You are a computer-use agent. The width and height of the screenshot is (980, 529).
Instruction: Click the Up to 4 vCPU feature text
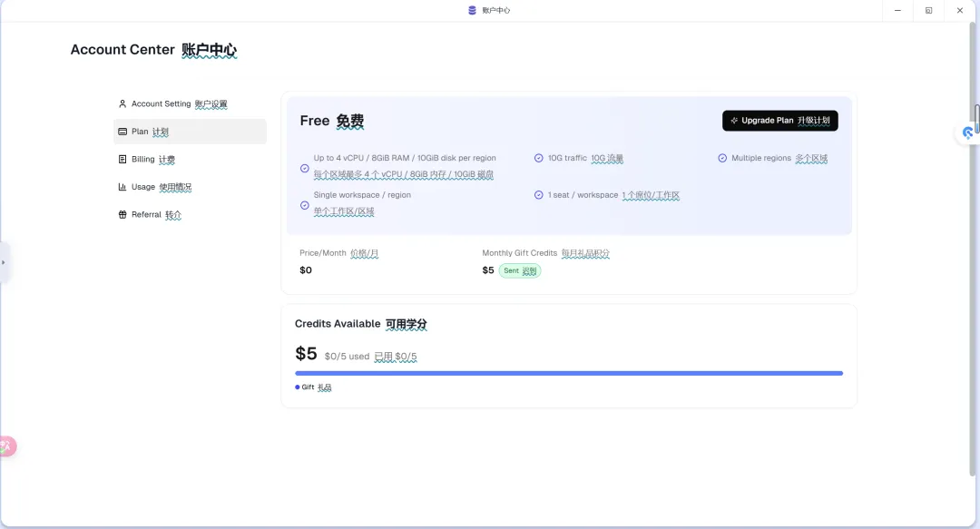[x=405, y=158]
